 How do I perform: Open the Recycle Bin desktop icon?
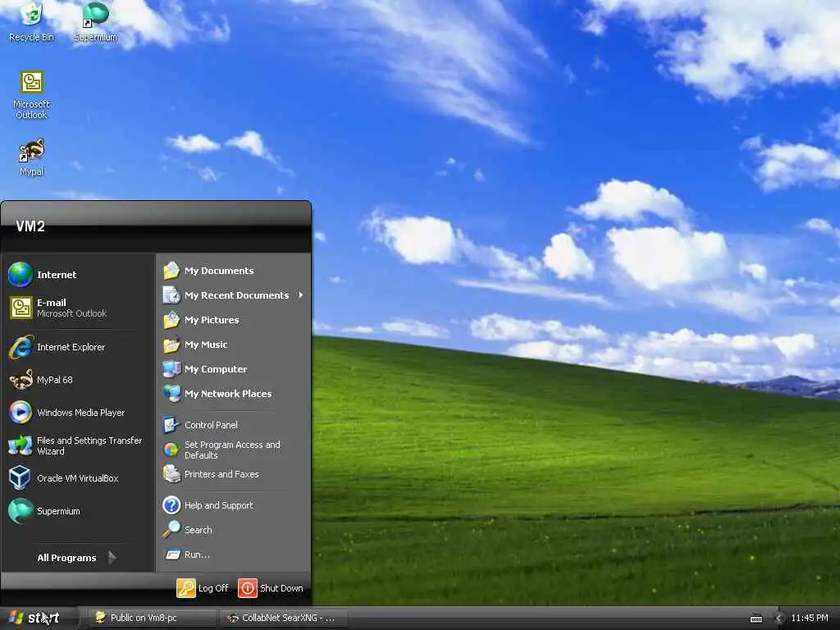(x=32, y=21)
